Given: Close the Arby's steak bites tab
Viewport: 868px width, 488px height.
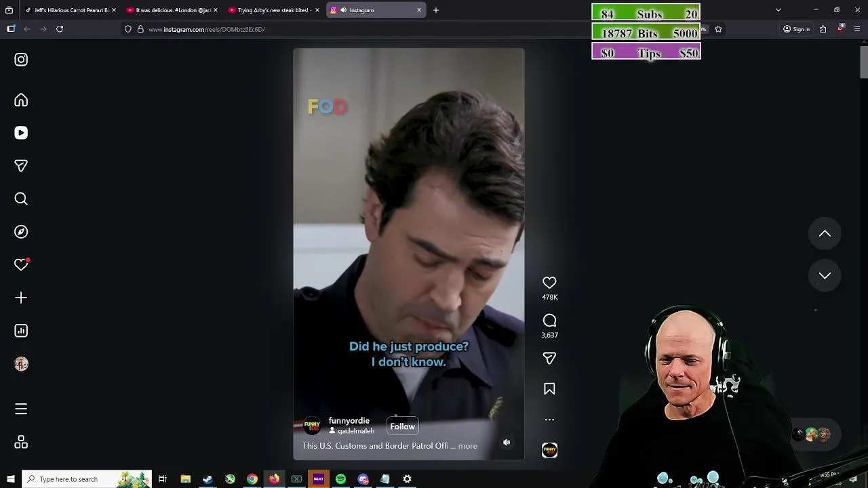Looking at the screenshot, I should coord(317,10).
